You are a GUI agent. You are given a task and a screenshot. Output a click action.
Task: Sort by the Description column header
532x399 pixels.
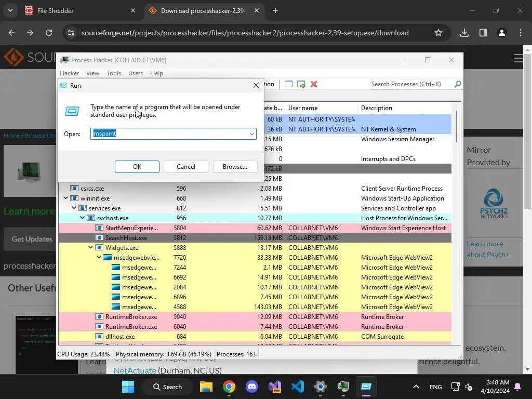(x=404, y=108)
